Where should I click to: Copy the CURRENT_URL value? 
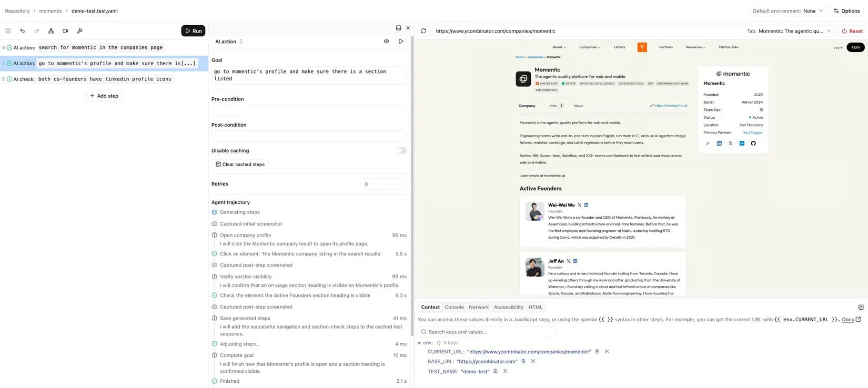pyautogui.click(x=597, y=352)
